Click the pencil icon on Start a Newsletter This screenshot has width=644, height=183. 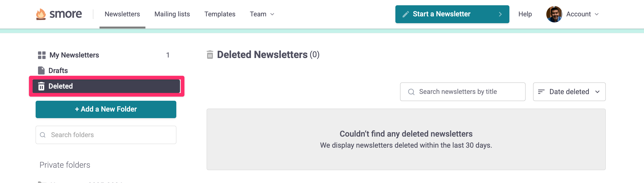pos(406,14)
